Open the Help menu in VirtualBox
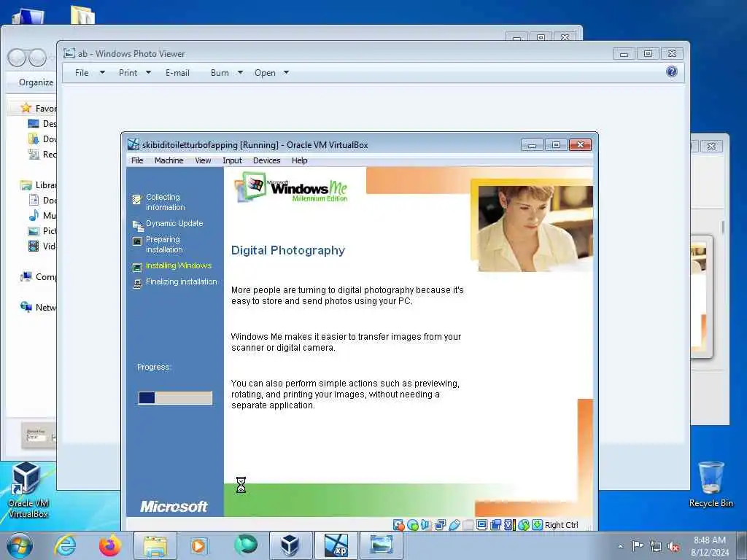 point(299,160)
